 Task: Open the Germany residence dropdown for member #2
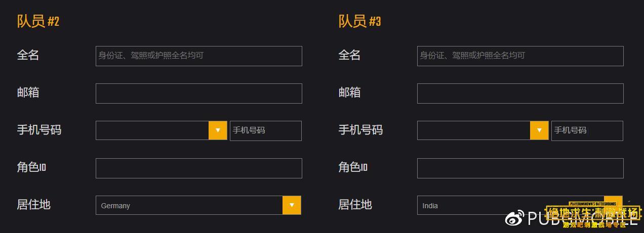click(x=198, y=205)
